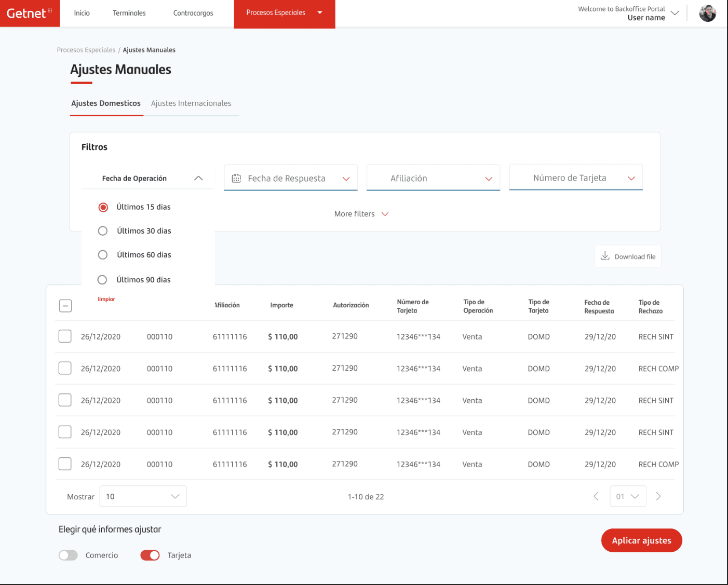Click the download icon next to Download file

605,256
